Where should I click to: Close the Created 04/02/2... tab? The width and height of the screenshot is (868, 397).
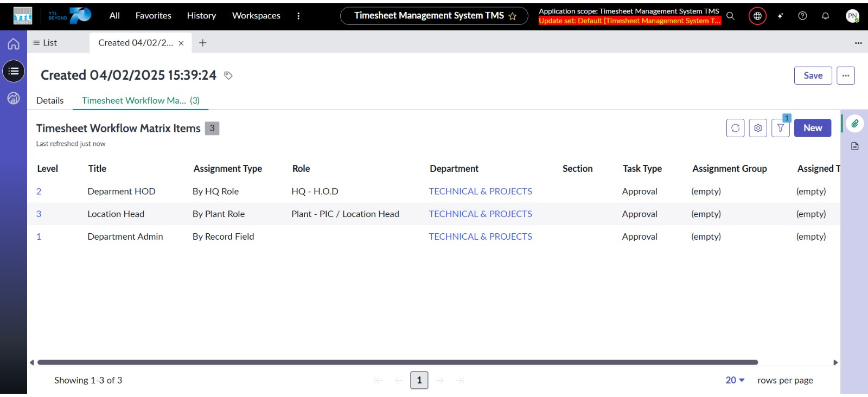click(181, 43)
